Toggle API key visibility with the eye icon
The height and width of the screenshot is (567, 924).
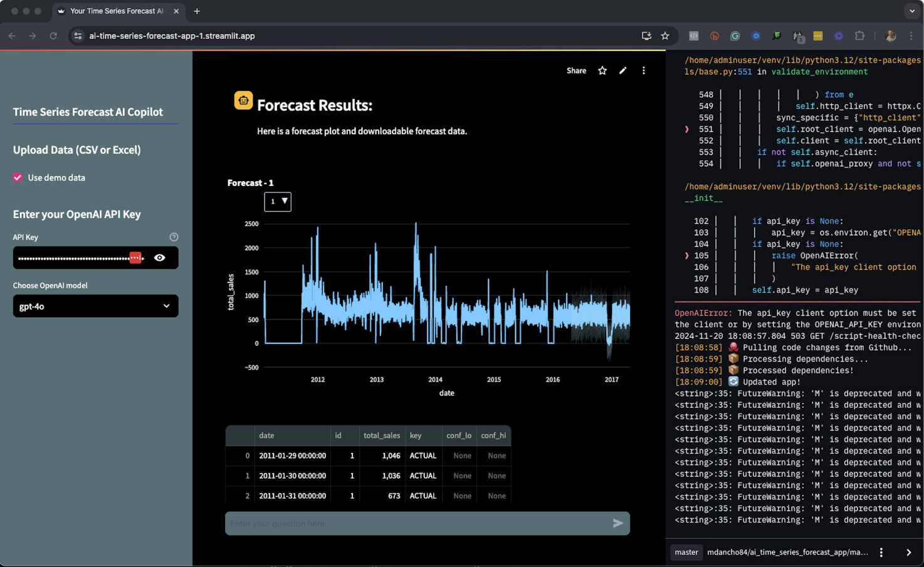160,257
